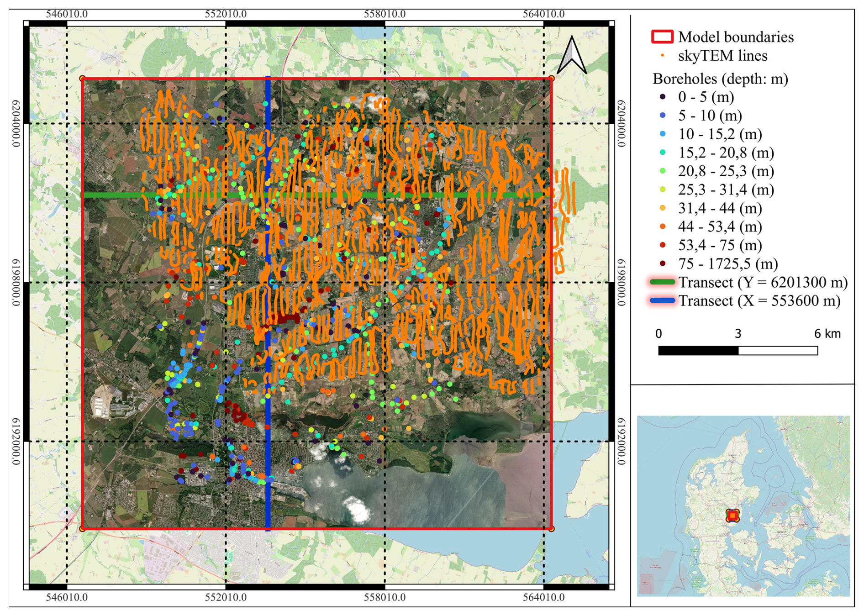
Task: Click the "Model boundaries" legend text
Action: [736, 37]
